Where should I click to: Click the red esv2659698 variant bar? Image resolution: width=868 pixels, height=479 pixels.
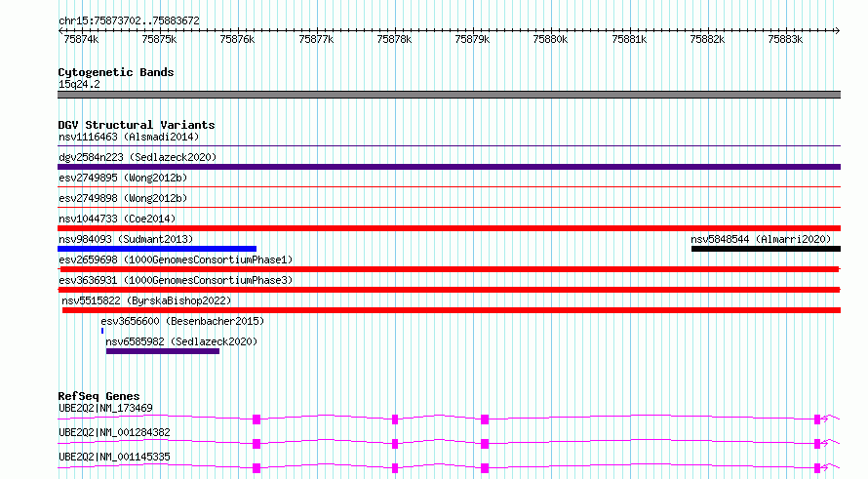click(449, 269)
